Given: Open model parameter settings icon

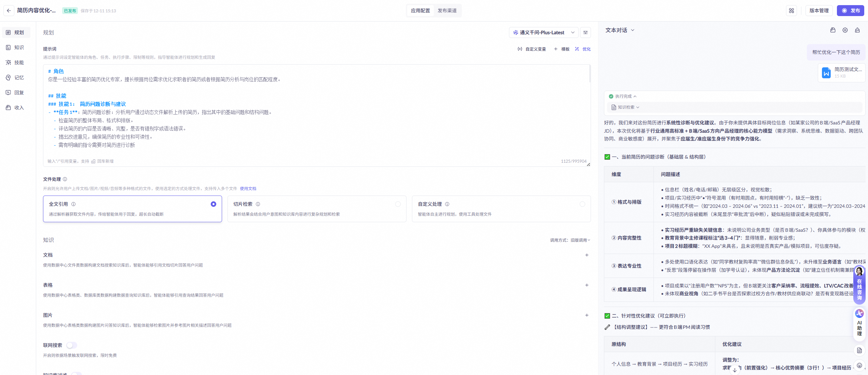Looking at the screenshot, I should [x=585, y=32].
